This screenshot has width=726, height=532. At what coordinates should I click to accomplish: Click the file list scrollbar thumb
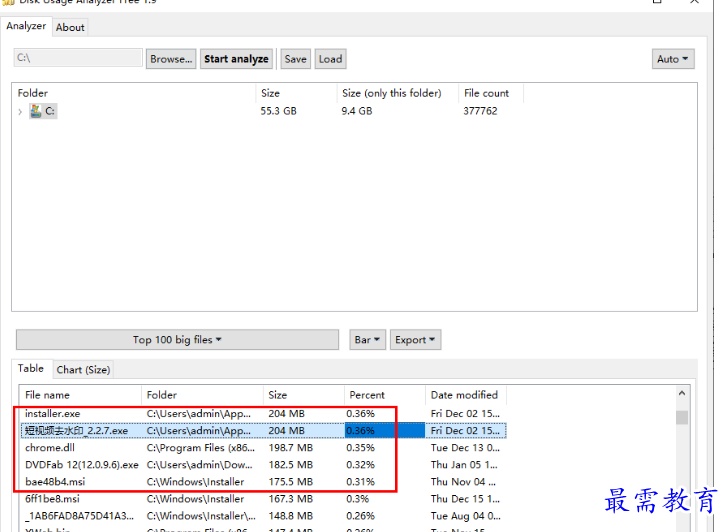point(682,417)
